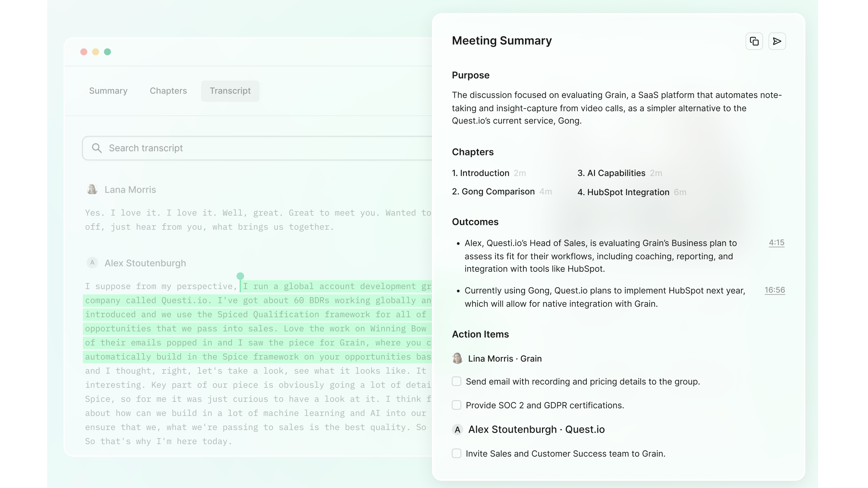
Task: Click Alex Stoutenburgh's avatar in the transcript
Action: tap(92, 263)
